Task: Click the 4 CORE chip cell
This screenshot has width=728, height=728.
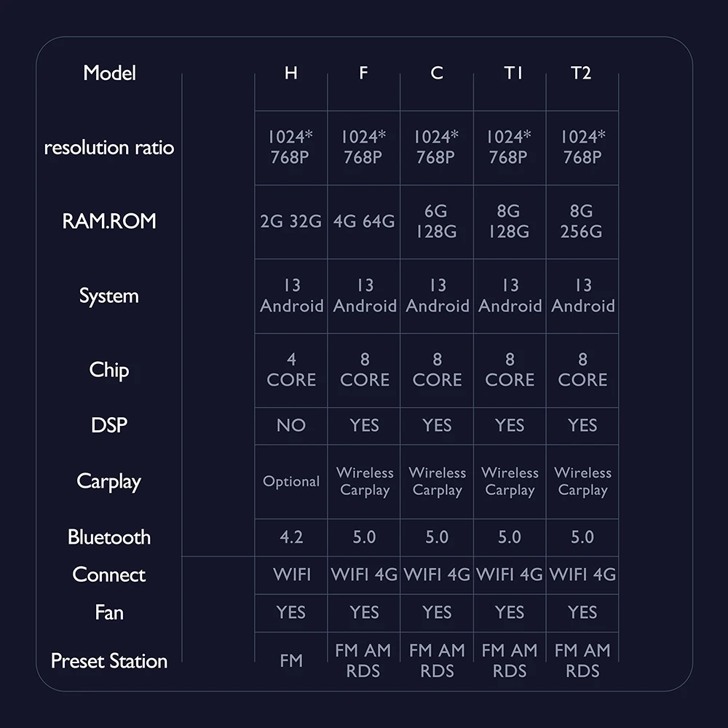Action: pos(290,370)
